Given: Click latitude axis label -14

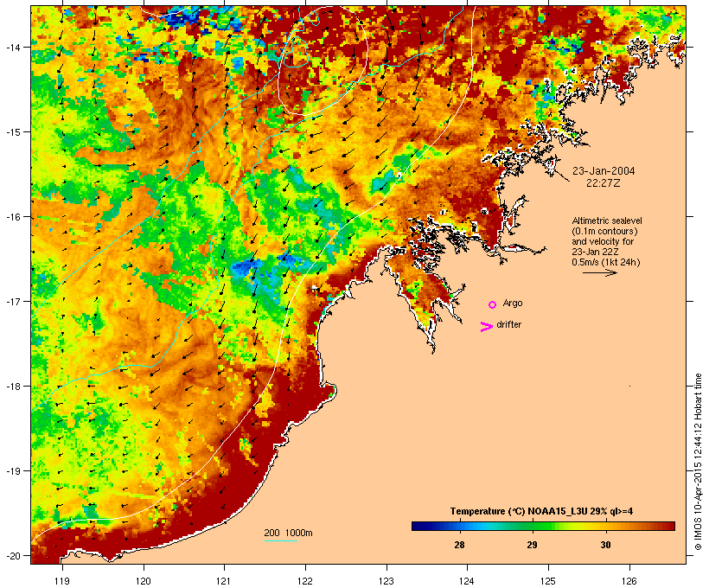Looking at the screenshot, I should tap(12, 47).
